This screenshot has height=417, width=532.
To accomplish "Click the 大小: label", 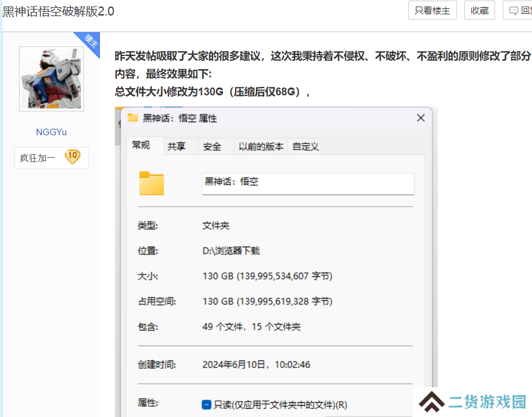I will click(148, 276).
